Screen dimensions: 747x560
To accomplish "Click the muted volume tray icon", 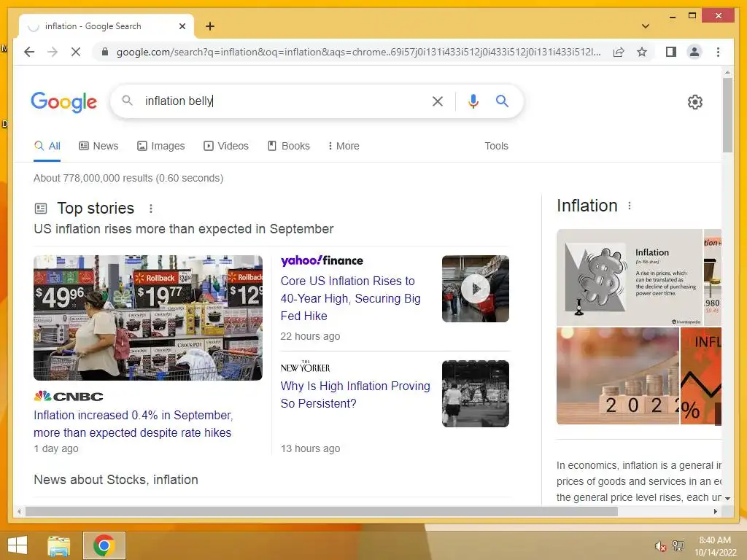I will (660, 546).
